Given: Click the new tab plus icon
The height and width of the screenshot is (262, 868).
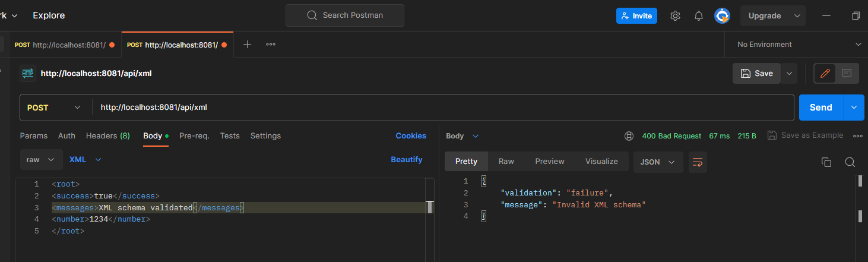Looking at the screenshot, I should coord(248,45).
